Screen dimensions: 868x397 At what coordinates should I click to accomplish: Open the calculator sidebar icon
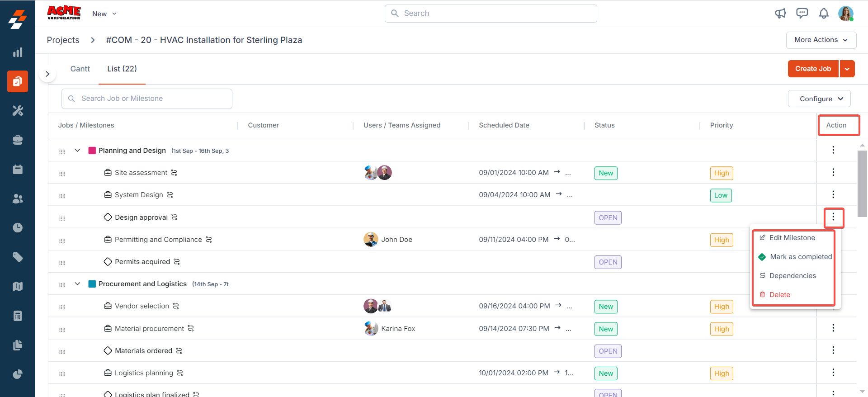(18, 316)
